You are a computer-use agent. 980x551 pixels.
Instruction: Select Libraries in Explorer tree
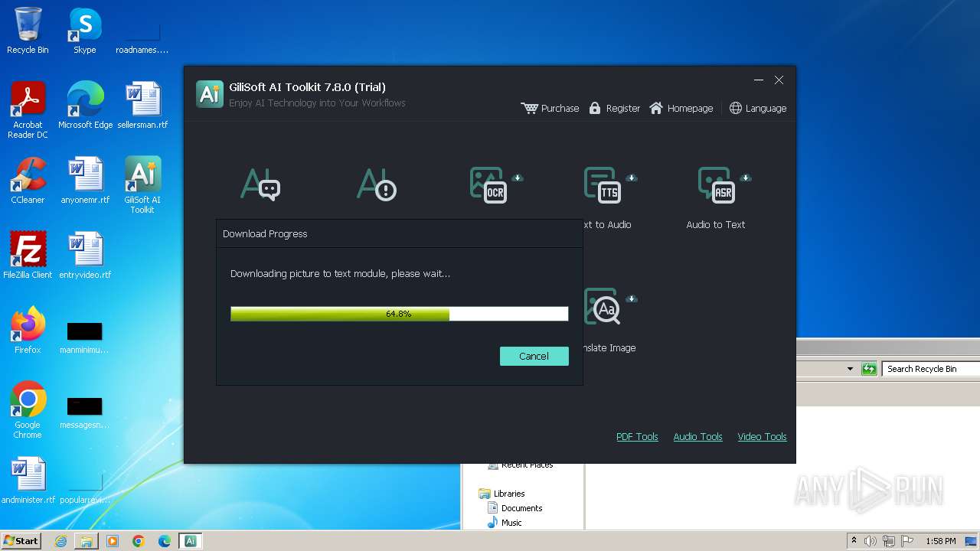(509, 494)
